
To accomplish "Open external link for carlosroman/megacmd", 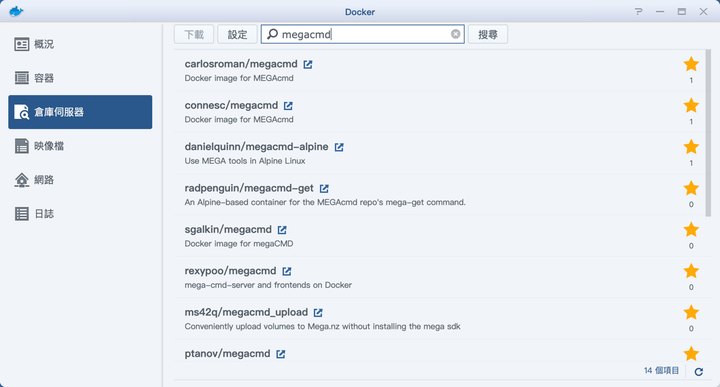I will [308, 64].
